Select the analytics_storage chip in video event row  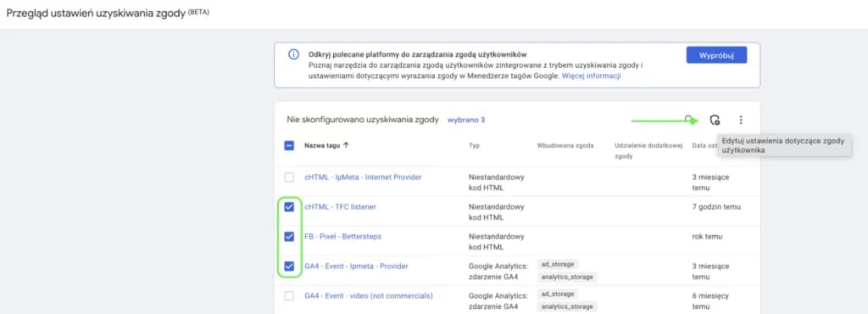click(567, 306)
